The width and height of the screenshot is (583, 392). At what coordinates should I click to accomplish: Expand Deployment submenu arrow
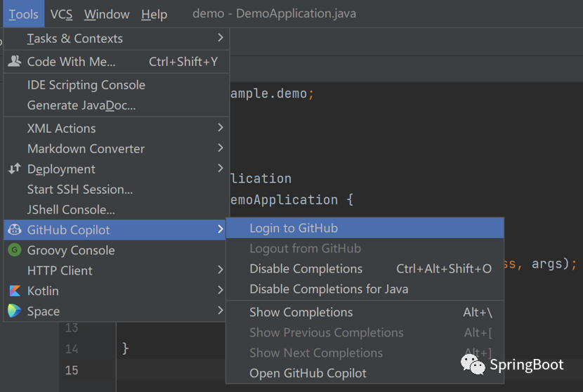click(x=220, y=168)
